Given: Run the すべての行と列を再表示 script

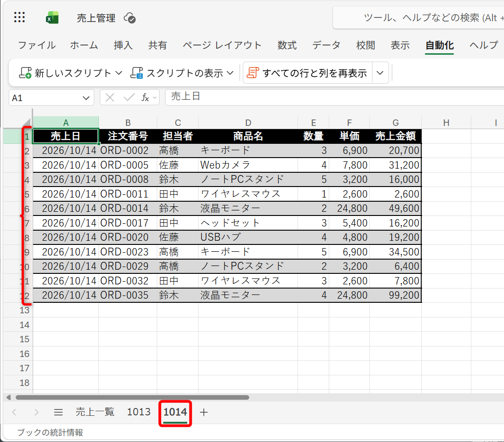Looking at the screenshot, I should [308, 73].
